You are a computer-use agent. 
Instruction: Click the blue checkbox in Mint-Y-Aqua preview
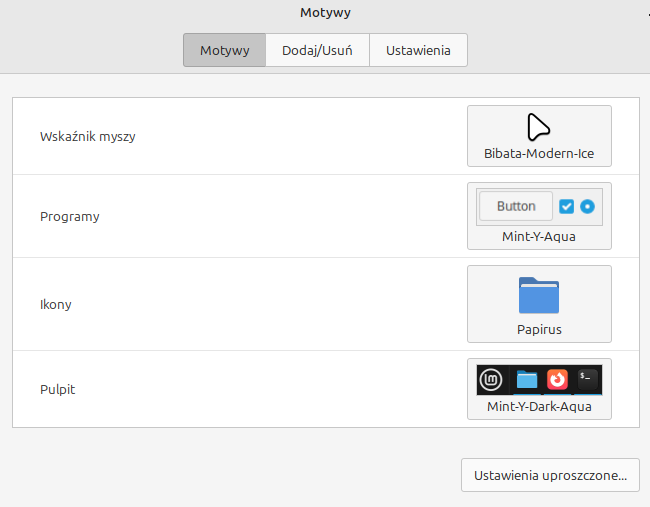(x=566, y=206)
